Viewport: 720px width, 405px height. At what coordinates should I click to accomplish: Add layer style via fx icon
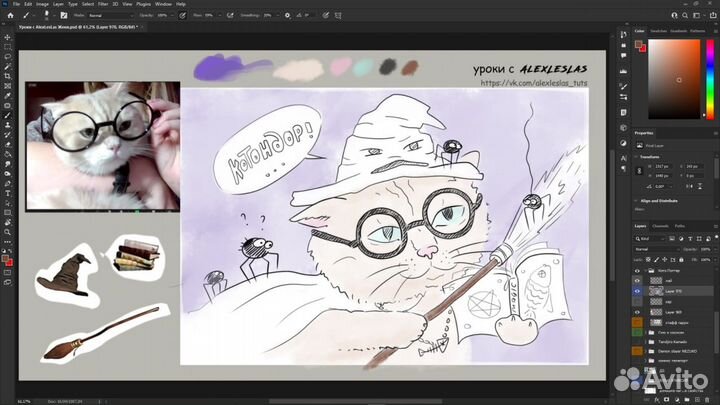point(657,400)
